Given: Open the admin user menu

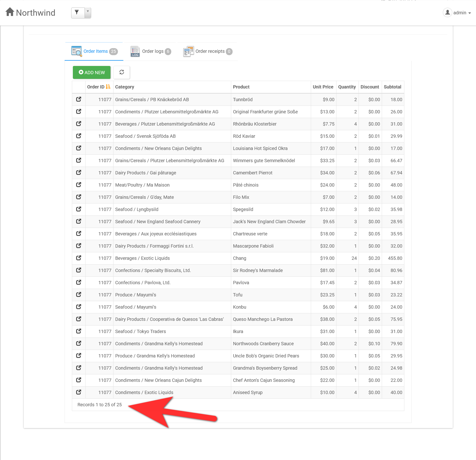Looking at the screenshot, I should (x=457, y=13).
